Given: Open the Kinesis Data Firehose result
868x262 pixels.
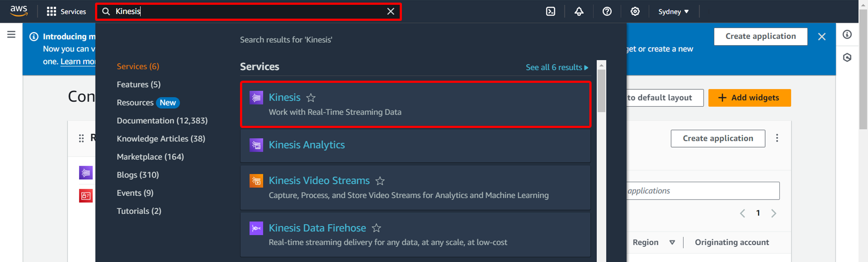Looking at the screenshot, I should pos(415,235).
